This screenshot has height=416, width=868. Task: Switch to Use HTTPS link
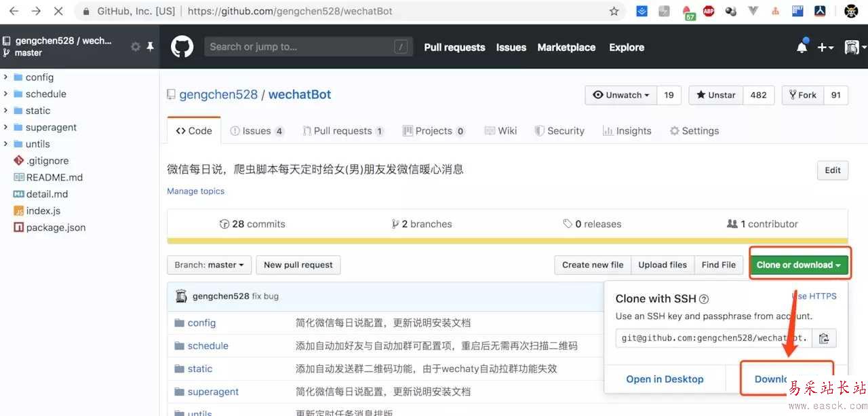click(x=814, y=296)
